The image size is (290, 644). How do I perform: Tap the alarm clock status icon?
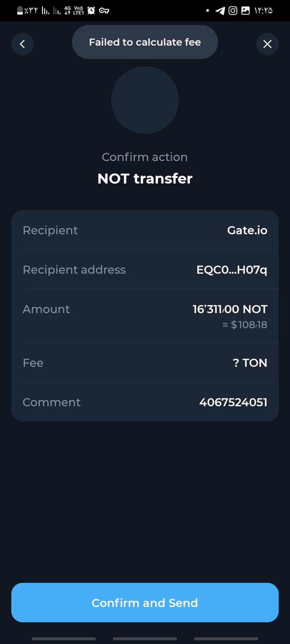click(x=91, y=11)
